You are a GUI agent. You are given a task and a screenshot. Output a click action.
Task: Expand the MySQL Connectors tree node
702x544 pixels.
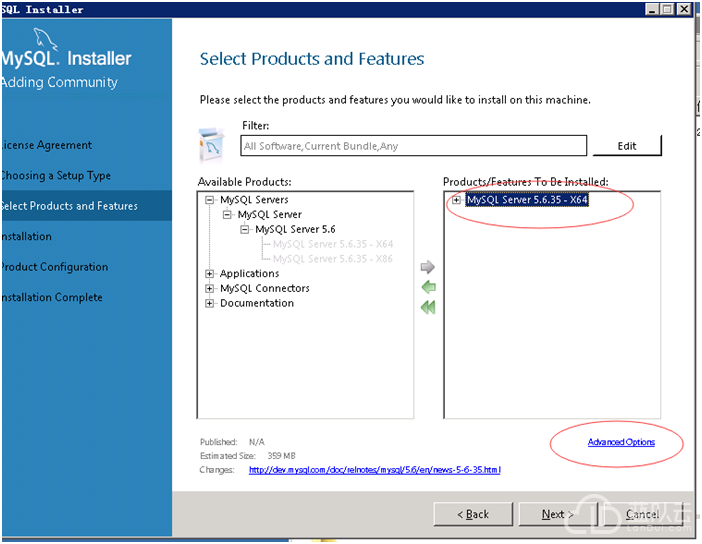click(x=209, y=288)
